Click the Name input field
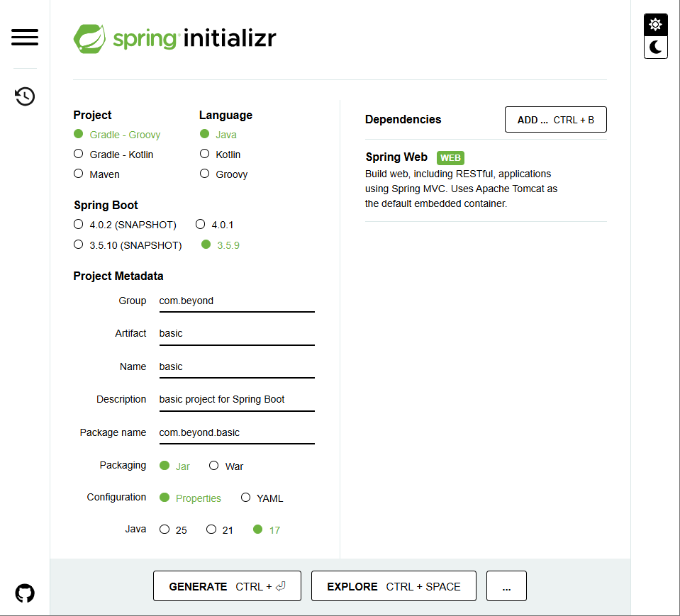This screenshot has width=680, height=616. click(237, 366)
